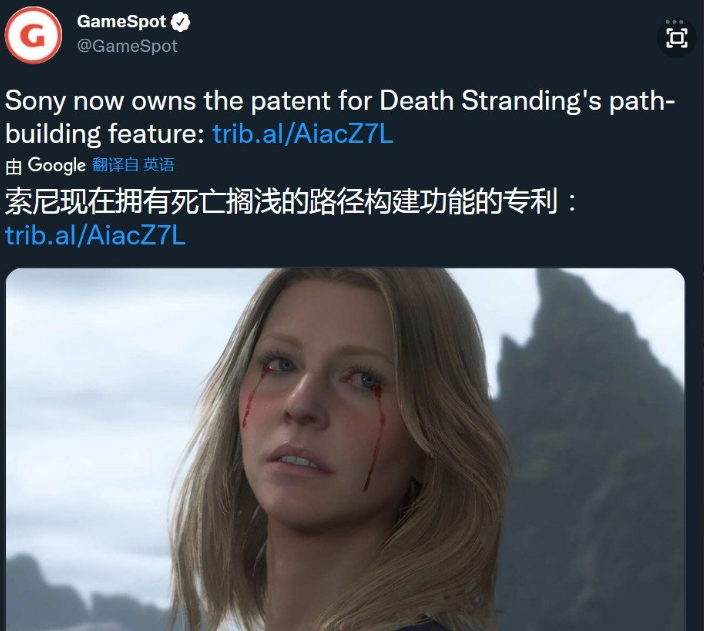Click the English tweet text about Sony

(340, 117)
